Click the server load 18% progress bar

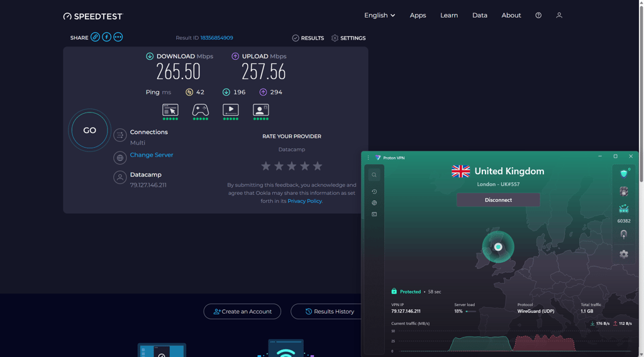[x=470, y=312]
